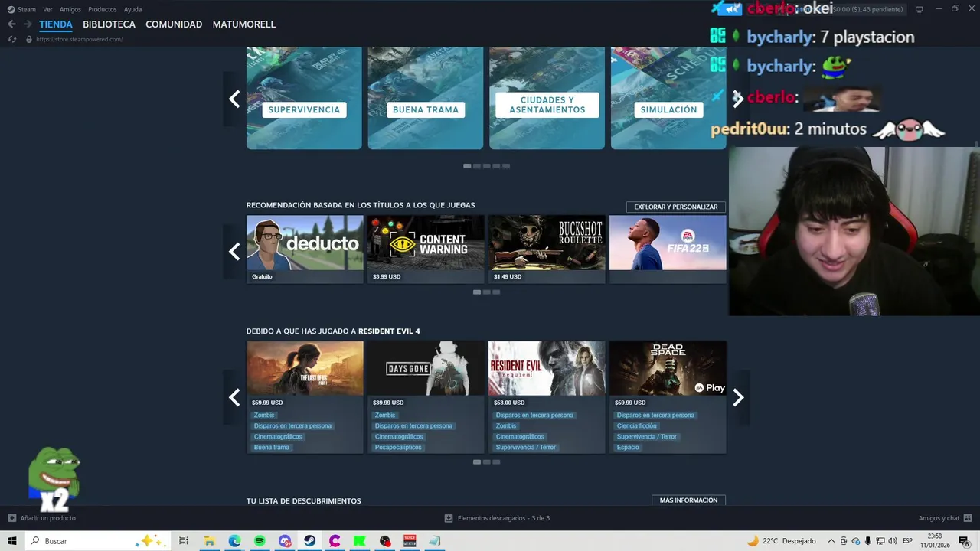Open File Explorer from the taskbar
980x551 pixels.
[209, 541]
